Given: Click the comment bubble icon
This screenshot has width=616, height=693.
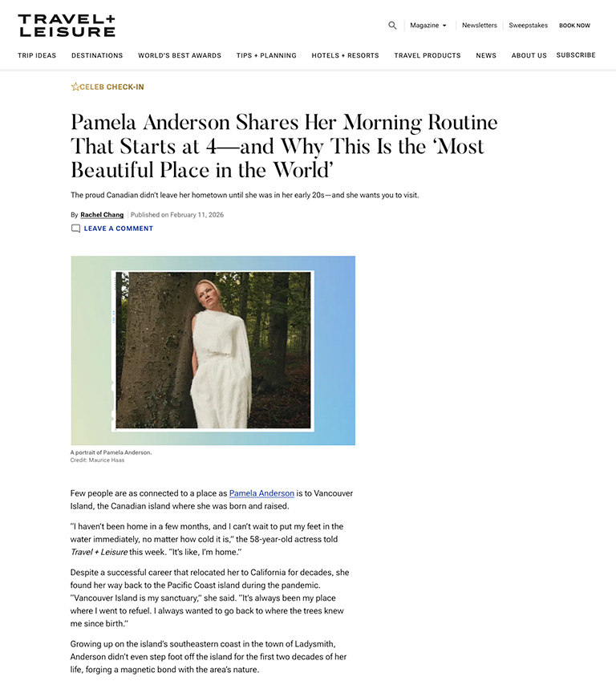Looking at the screenshot, I should click(x=75, y=229).
